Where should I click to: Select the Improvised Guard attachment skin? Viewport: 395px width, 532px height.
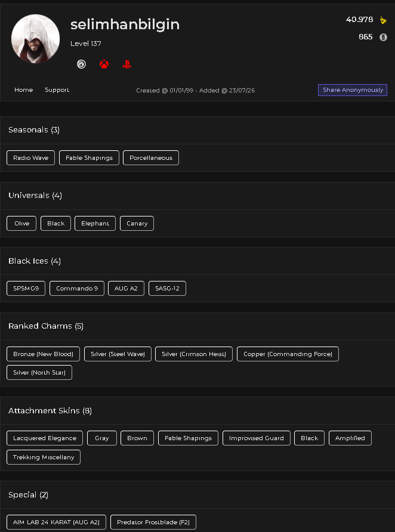[x=256, y=438]
